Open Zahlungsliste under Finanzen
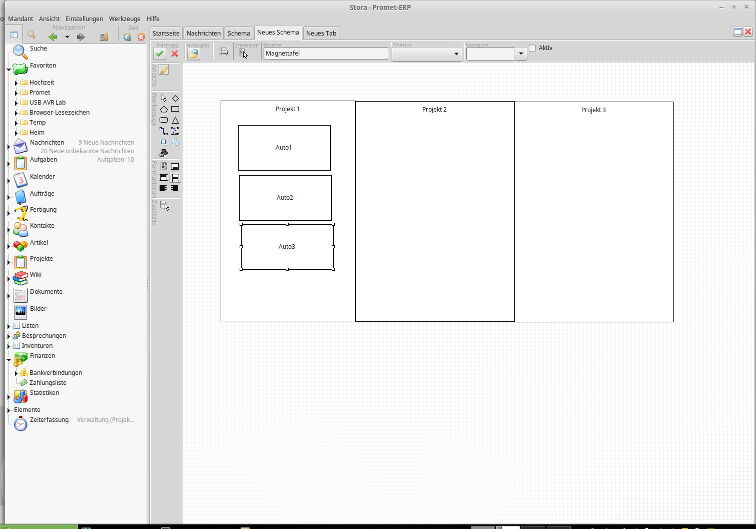The image size is (756, 529). point(48,382)
